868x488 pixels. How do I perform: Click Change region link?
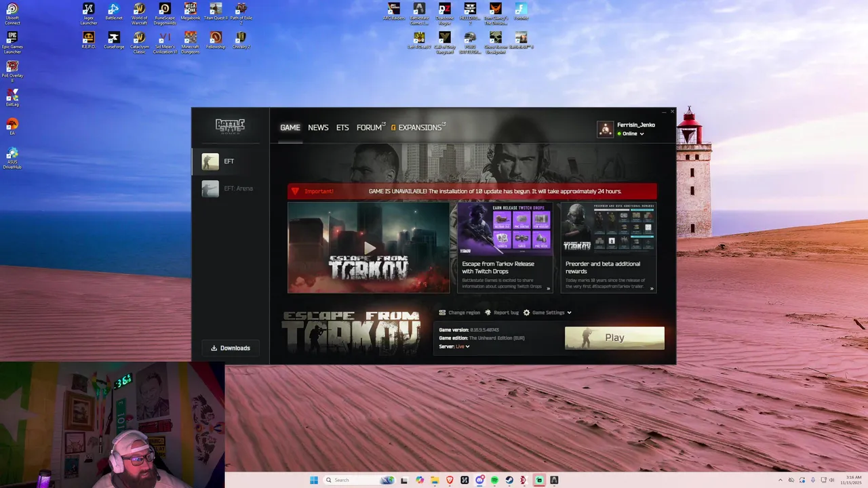tap(459, 312)
